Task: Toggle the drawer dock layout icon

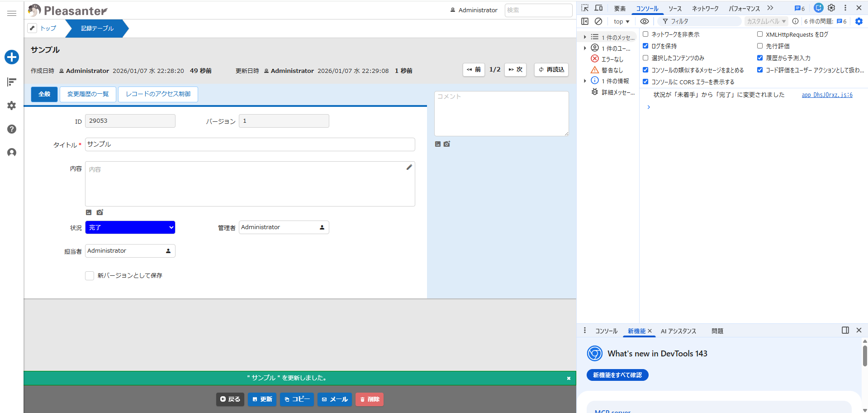Action: [x=845, y=330]
